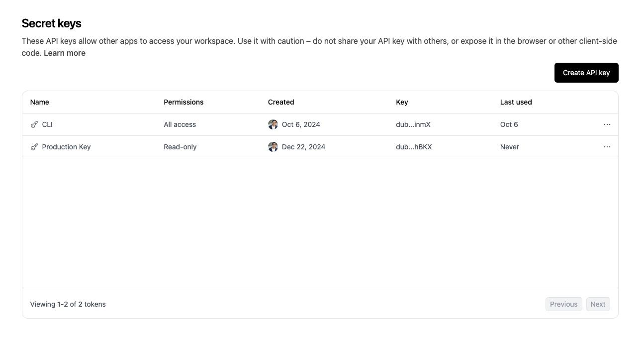Click the Permissions column header
This screenshot has width=644, height=342.
[184, 102]
